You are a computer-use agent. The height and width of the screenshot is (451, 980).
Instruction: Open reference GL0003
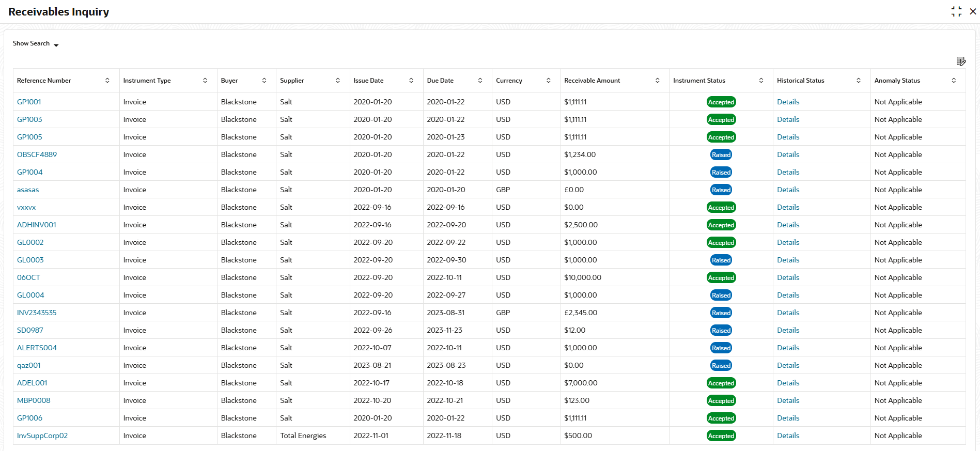pyautogui.click(x=30, y=260)
